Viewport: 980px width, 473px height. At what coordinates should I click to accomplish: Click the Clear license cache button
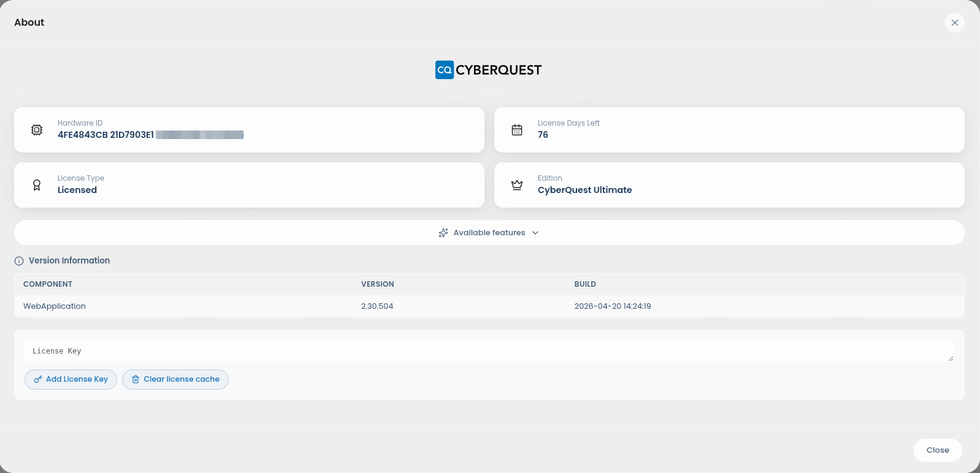175,379
